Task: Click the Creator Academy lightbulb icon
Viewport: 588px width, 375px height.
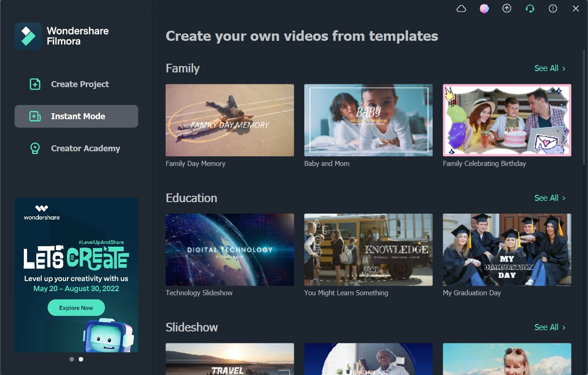Action: (x=35, y=149)
